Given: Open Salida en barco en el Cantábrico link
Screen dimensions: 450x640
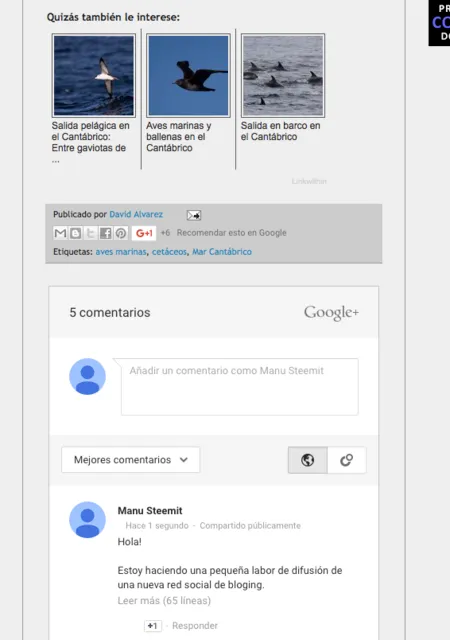Looking at the screenshot, I should [x=281, y=131].
